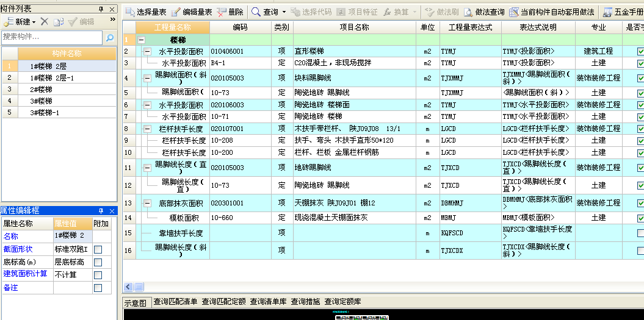
Task: Click the delete X icon beside 新建
Action: 45,22
